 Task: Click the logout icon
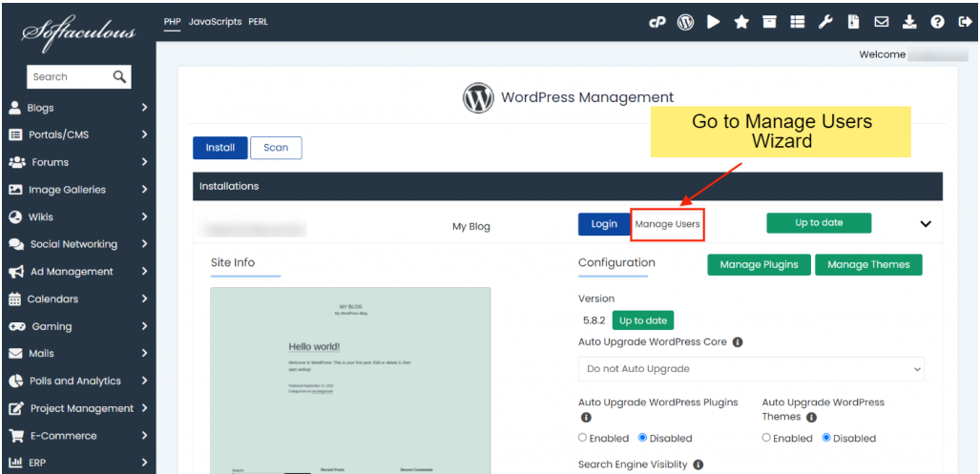(x=965, y=23)
